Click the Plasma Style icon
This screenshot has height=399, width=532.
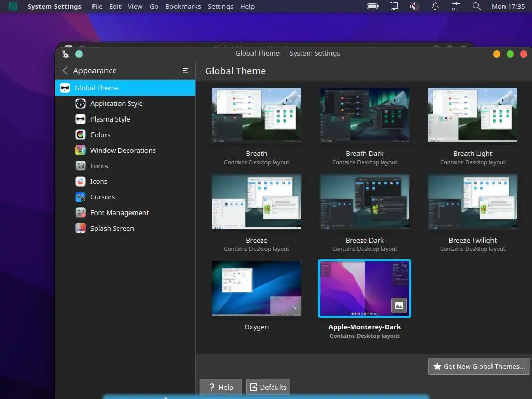tap(81, 119)
